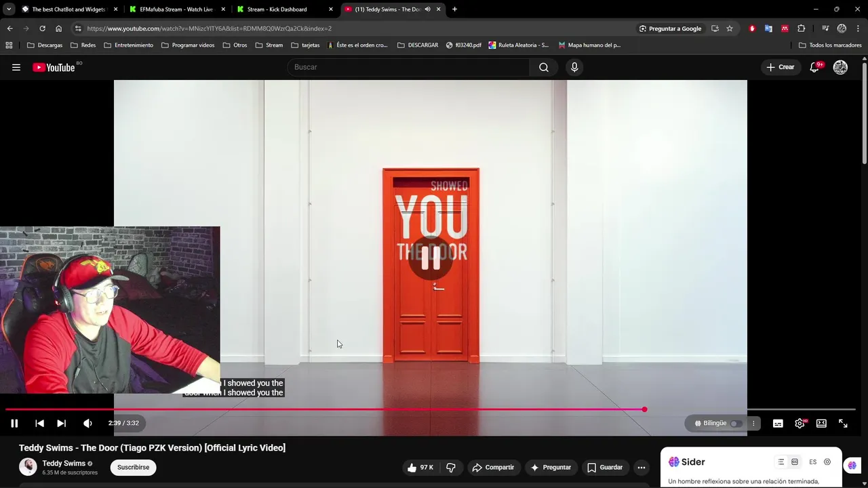The image size is (868, 488).
Task: Like the video with thumbs up
Action: pyautogui.click(x=420, y=468)
